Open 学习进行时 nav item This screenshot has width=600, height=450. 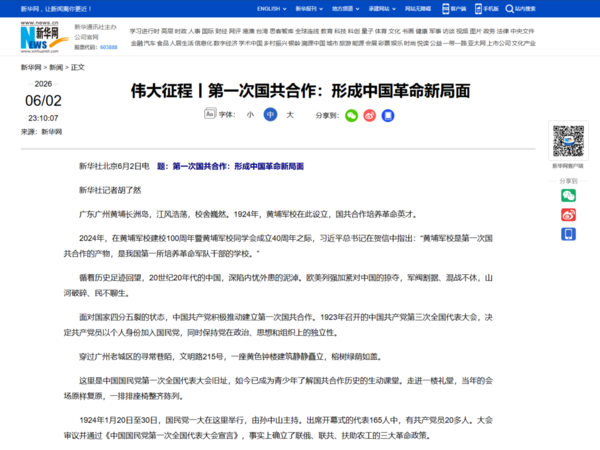(x=144, y=31)
